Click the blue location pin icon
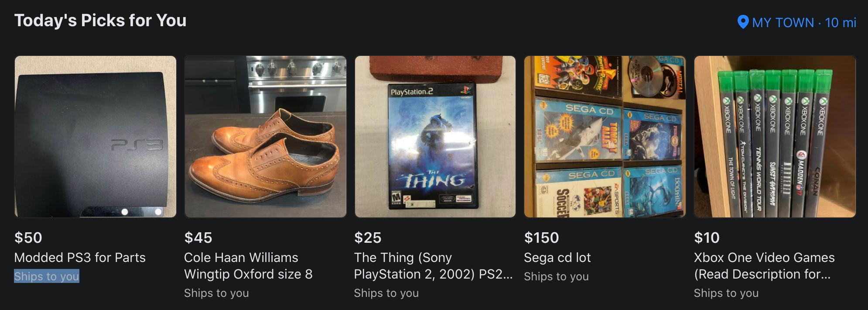 [743, 22]
